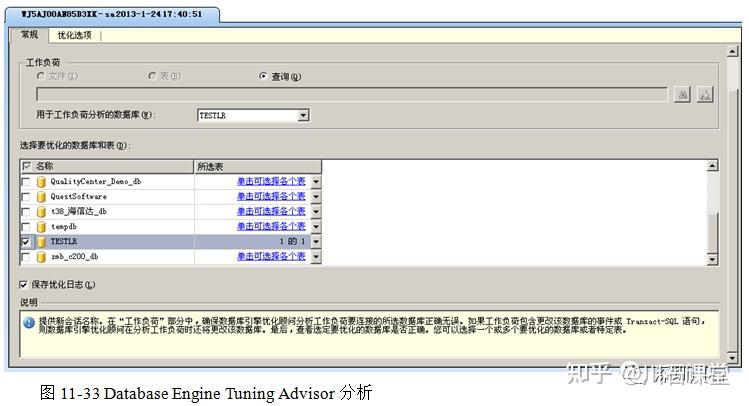Click 单击可选择各个表 link for QualityCenter_Demo_db

click(271, 182)
